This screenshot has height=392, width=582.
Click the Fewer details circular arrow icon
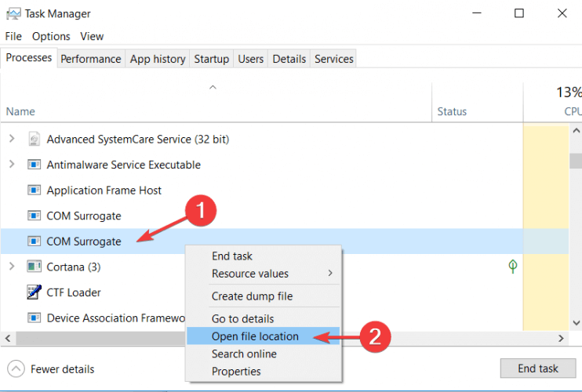tap(16, 369)
